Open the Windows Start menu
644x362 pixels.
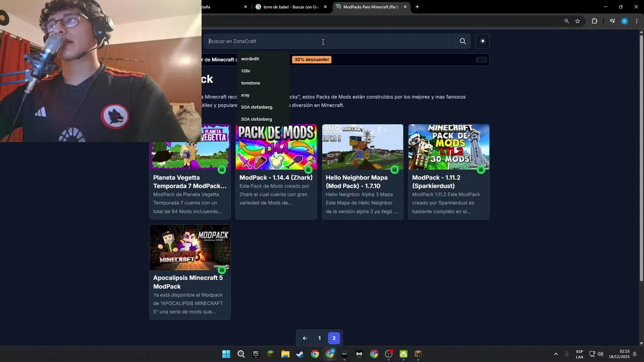(x=226, y=354)
